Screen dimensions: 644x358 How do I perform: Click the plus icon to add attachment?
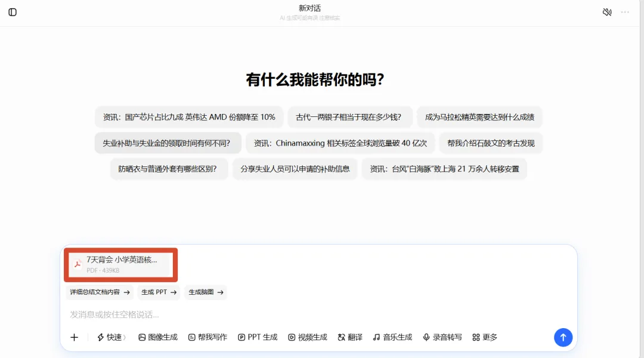(75, 338)
